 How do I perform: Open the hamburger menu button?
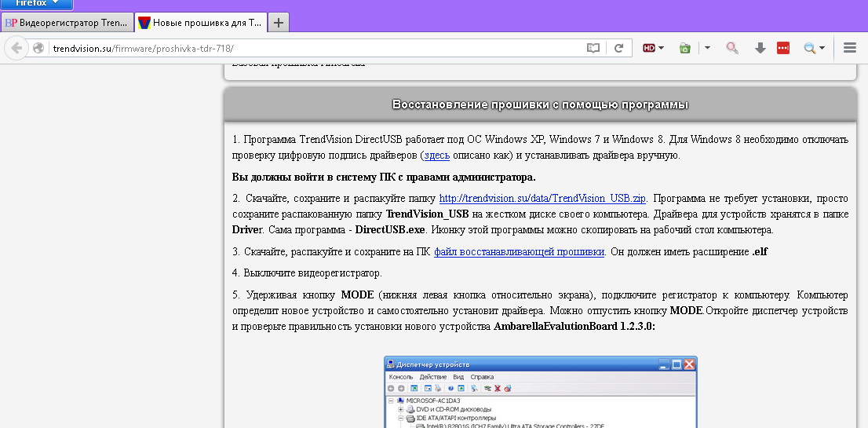[x=849, y=49]
